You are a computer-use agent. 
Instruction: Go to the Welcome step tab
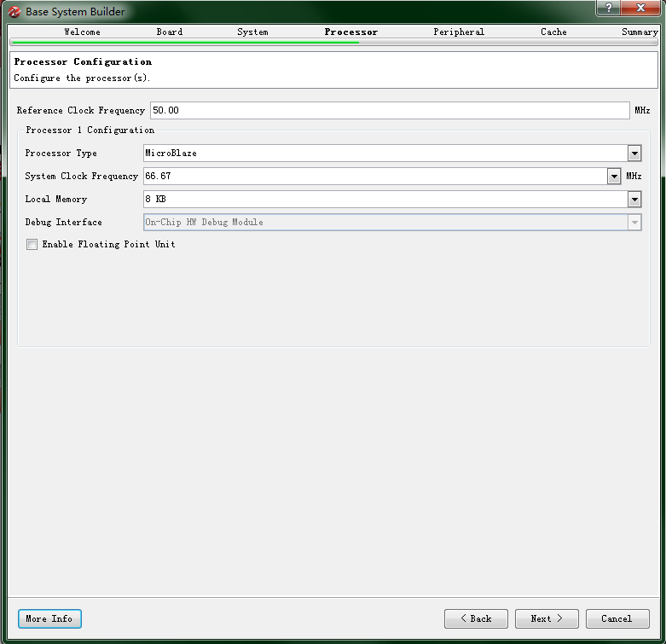click(x=82, y=32)
